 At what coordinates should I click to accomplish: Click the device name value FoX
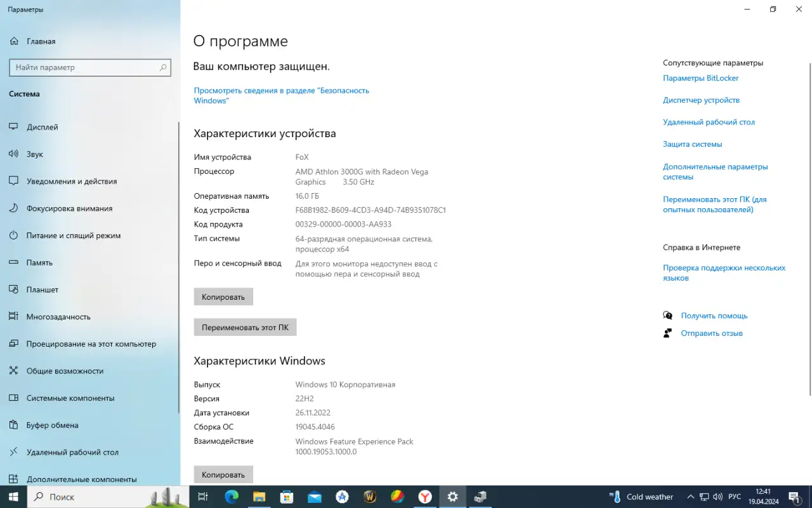(302, 157)
